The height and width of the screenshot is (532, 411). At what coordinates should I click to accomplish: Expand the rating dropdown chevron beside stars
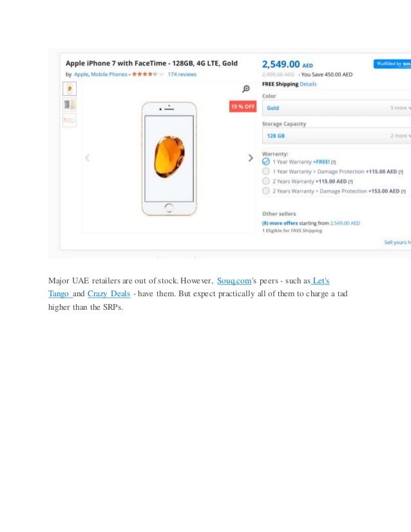pos(162,74)
